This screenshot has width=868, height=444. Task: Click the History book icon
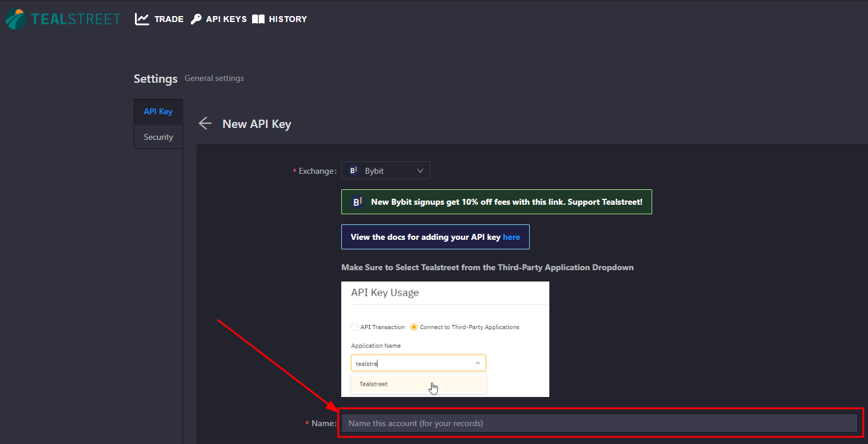[258, 19]
